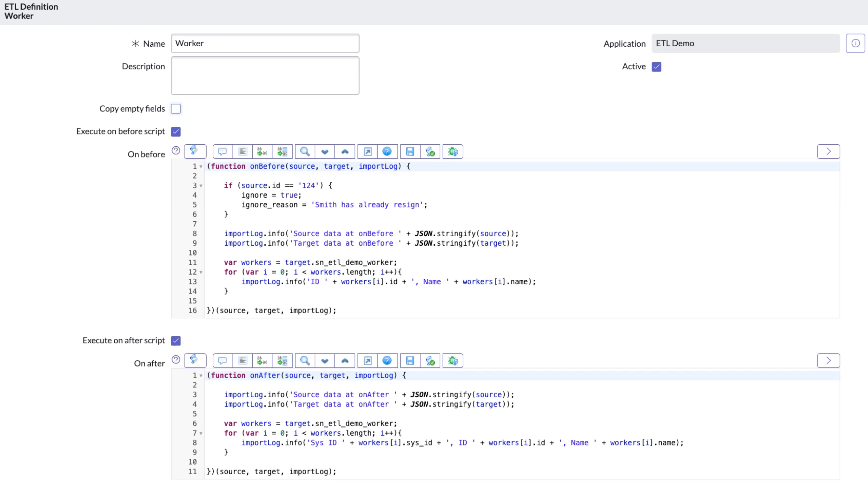Open search in On before editor
This screenshot has width=868, height=488.
tap(305, 152)
